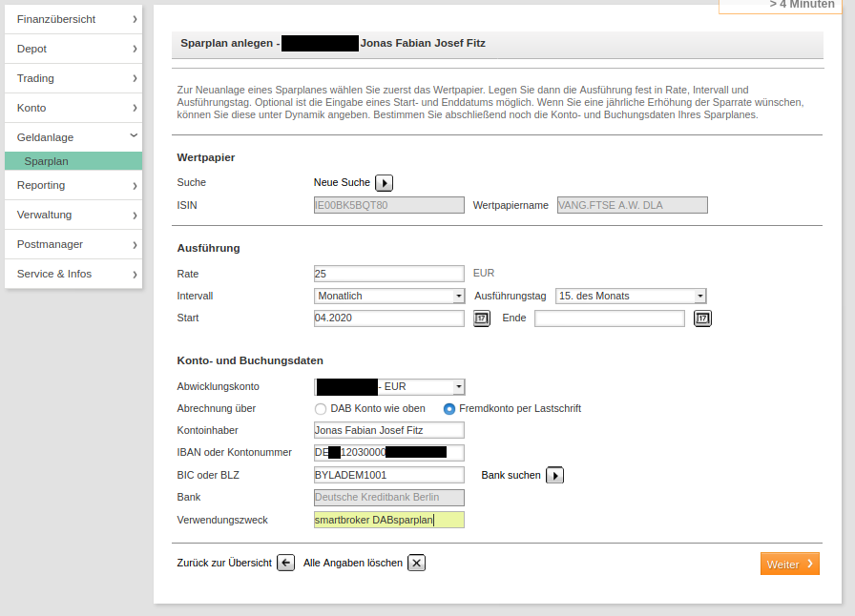This screenshot has height=616, width=855.
Task: Open the Trading menu item
Action: click(x=73, y=78)
